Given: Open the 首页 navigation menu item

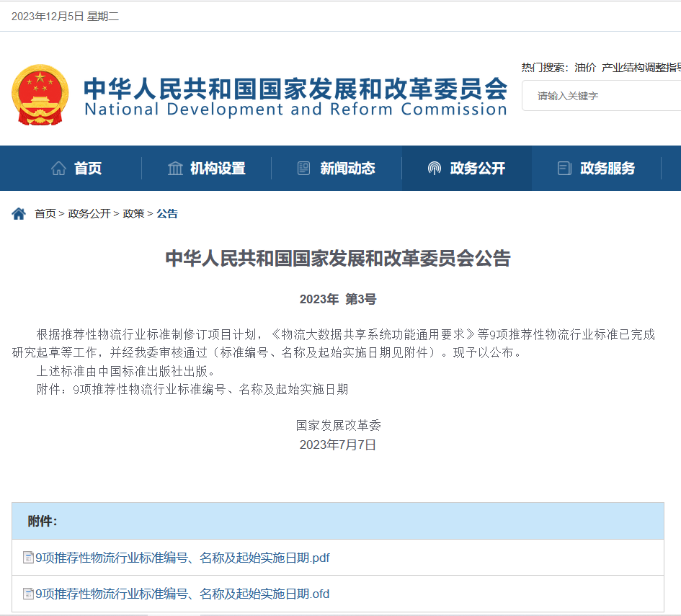Looking at the screenshot, I should (x=88, y=168).
